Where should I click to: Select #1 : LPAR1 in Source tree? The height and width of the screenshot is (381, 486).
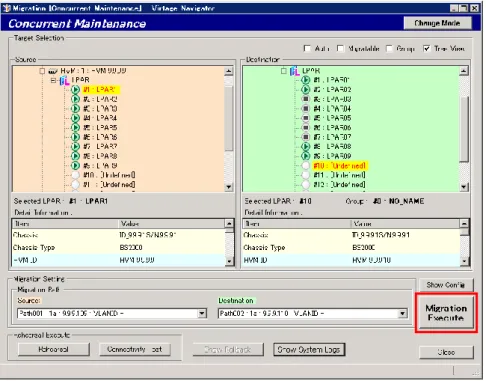click(x=101, y=89)
